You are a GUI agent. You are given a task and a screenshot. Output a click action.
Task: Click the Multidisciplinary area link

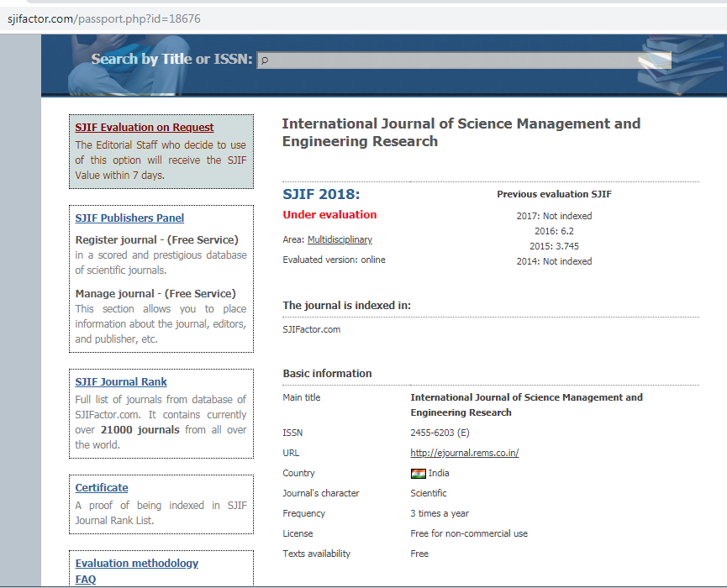pos(340,240)
